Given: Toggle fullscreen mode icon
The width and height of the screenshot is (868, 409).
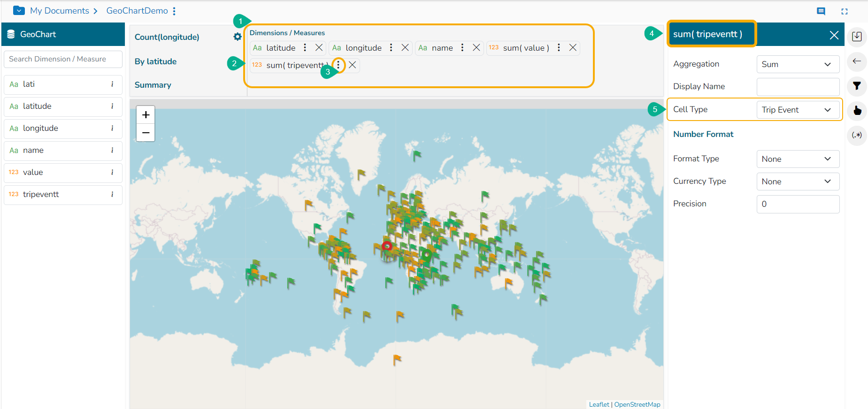Looking at the screenshot, I should click(844, 11).
